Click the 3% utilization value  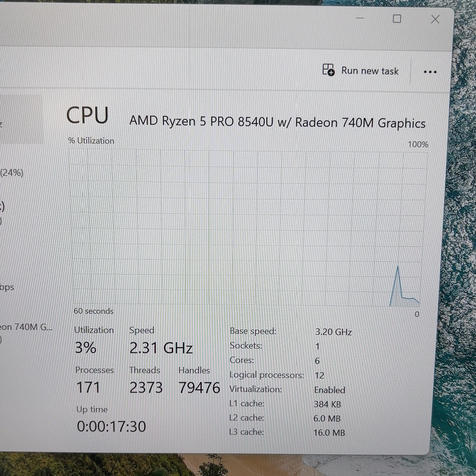(85, 348)
